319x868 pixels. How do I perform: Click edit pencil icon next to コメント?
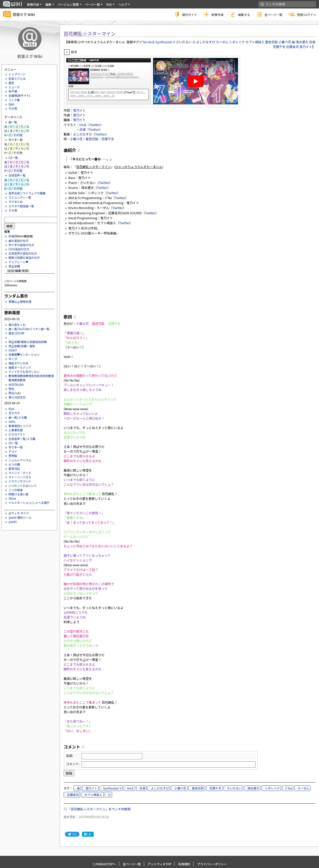[83, 747]
